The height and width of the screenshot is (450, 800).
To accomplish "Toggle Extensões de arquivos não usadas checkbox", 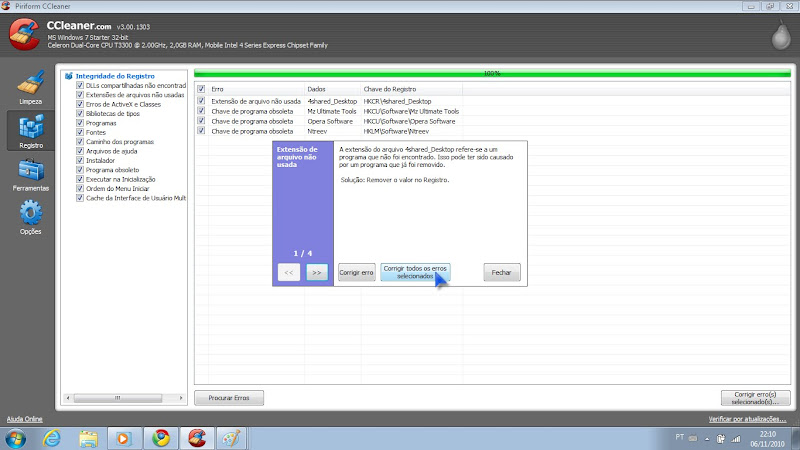I will point(80,94).
